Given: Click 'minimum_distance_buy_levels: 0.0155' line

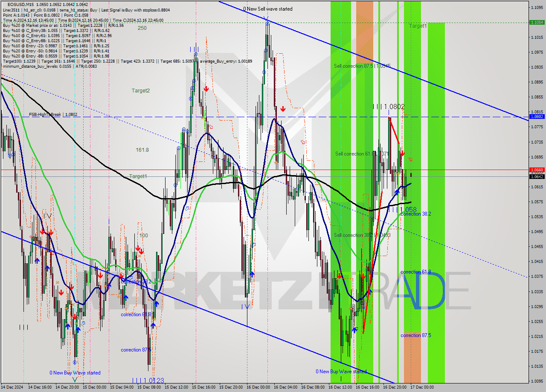Looking at the screenshot, I should click(50, 66).
